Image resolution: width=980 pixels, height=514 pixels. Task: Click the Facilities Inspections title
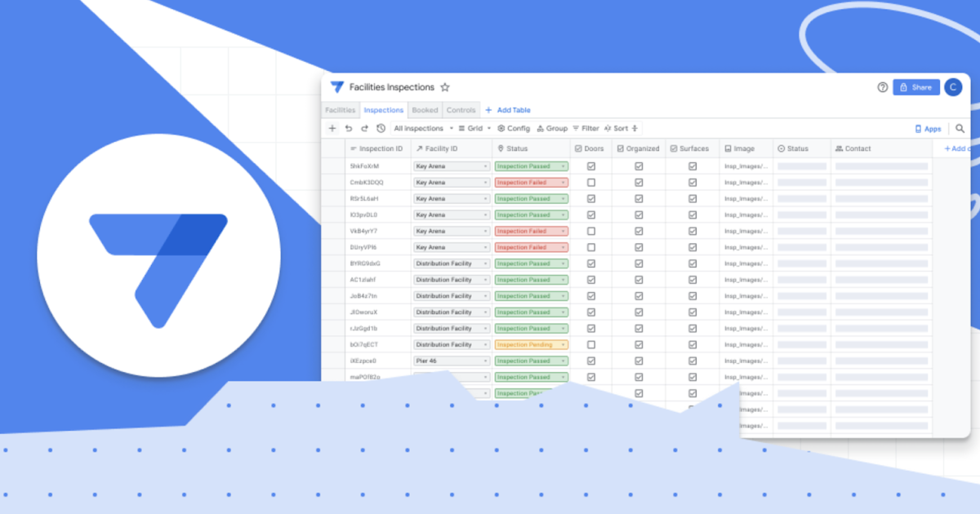click(392, 87)
